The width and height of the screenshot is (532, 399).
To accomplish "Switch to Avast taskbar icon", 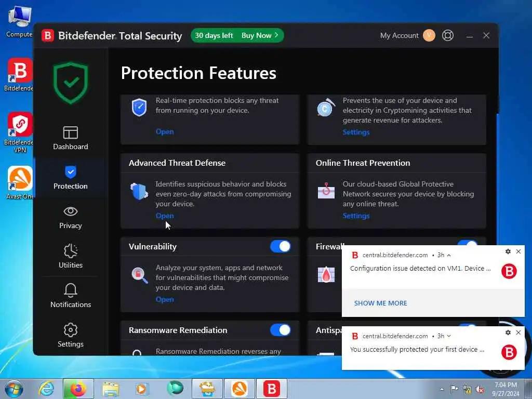I will [240, 389].
